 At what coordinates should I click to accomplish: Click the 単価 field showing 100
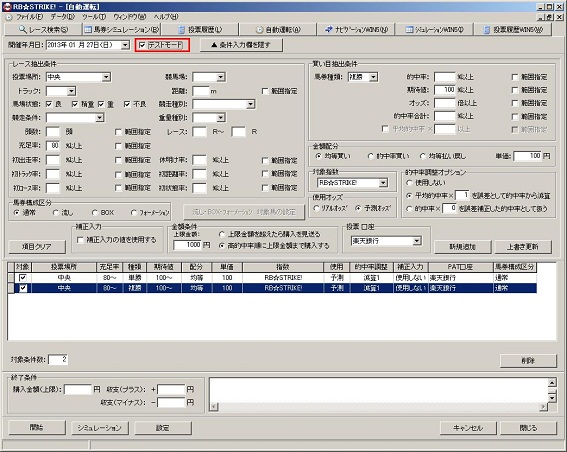[528, 156]
